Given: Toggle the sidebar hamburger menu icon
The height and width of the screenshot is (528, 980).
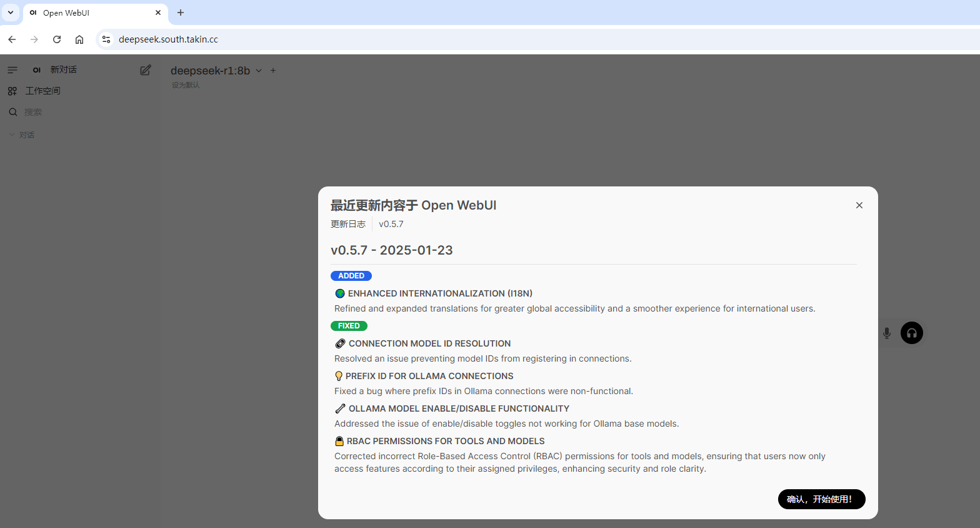Looking at the screenshot, I should pyautogui.click(x=12, y=70).
